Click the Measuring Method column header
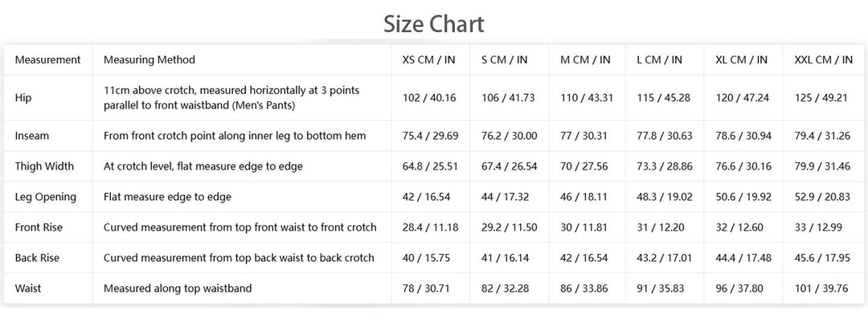 click(149, 59)
